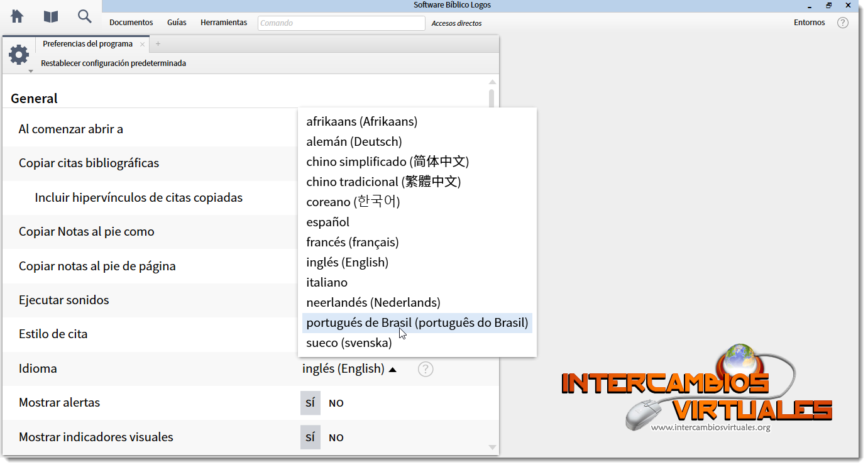Set Mostrar indicadores visuales to SÍ
The width and height of the screenshot is (868, 467).
click(310, 437)
